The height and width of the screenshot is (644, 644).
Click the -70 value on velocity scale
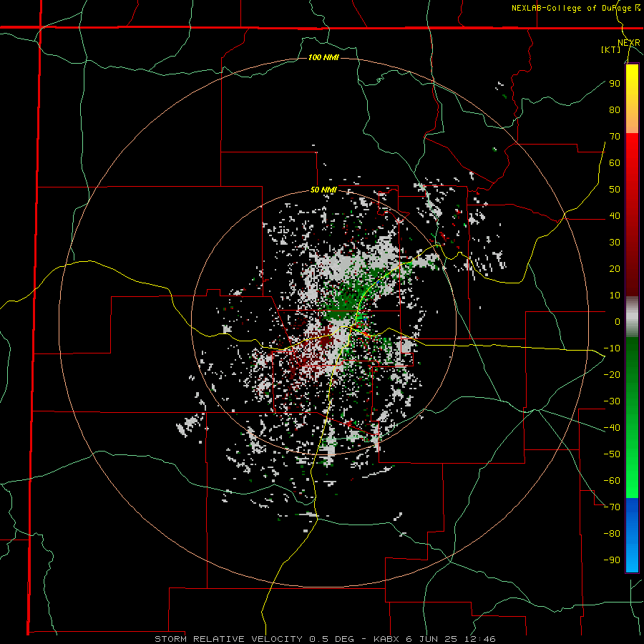612,507
